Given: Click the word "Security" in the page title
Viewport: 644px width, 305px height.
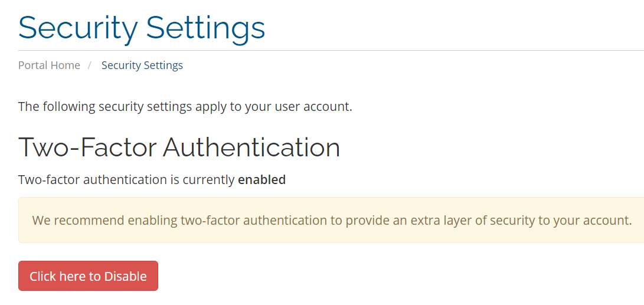Looking at the screenshot, I should pyautogui.click(x=78, y=27).
